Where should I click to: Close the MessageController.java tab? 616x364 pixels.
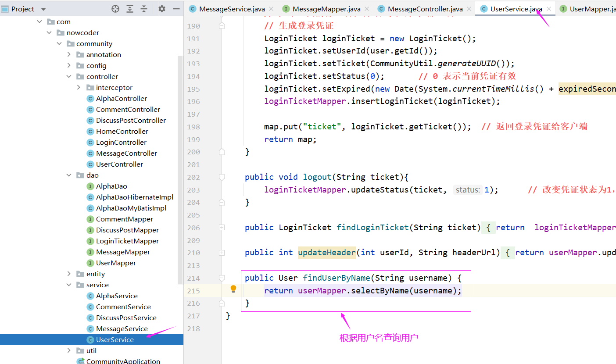tap(469, 9)
